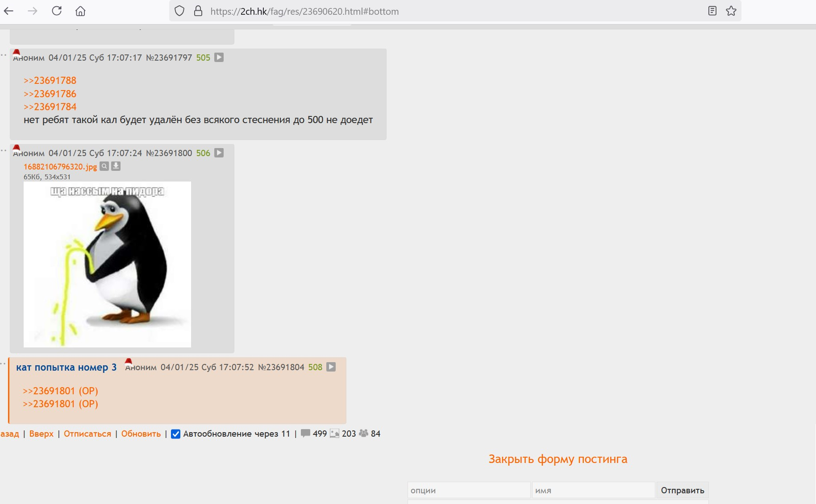Toggle reader view icon in address bar
The height and width of the screenshot is (504, 816).
tap(712, 11)
